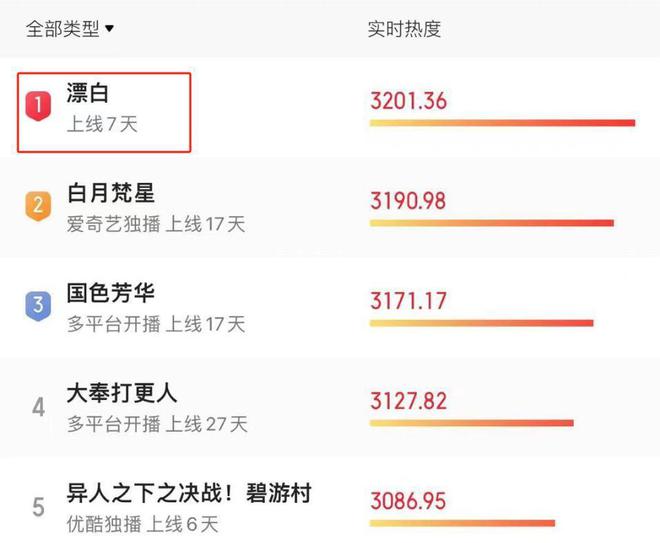660x543 pixels.
Task: Click the heat bar for 漂白
Action: 502,123
